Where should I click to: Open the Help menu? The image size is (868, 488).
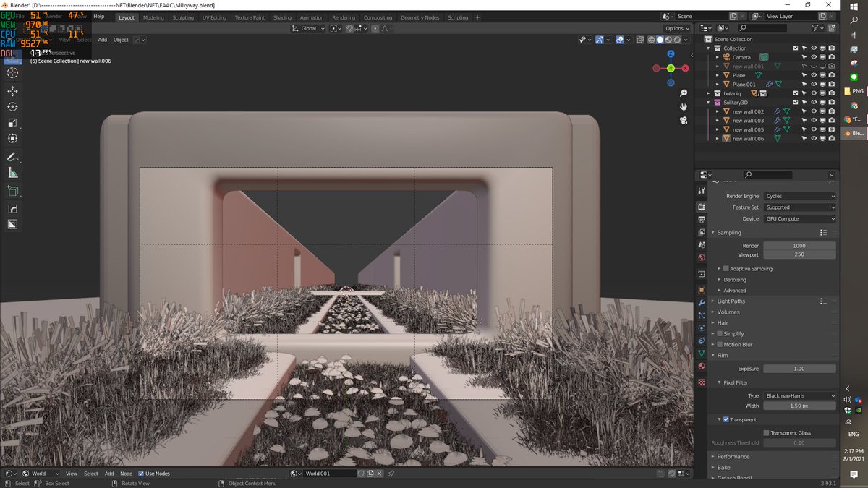pos(99,16)
